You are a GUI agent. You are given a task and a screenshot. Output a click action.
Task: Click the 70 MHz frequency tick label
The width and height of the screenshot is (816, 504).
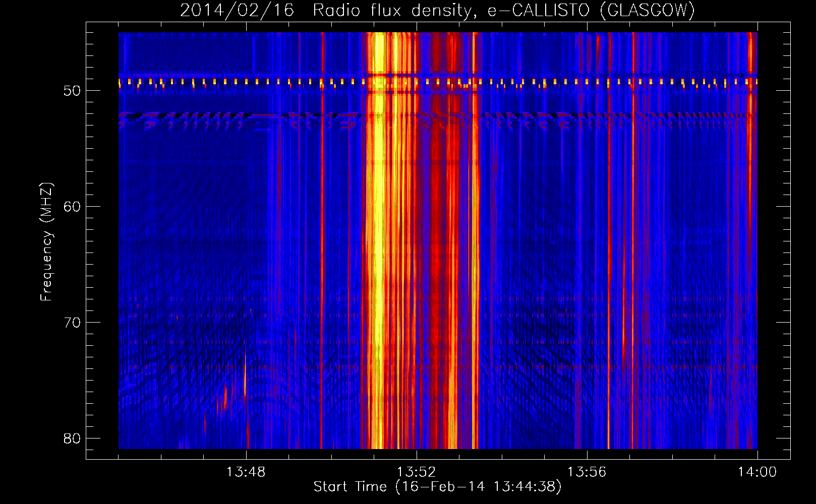point(72,323)
